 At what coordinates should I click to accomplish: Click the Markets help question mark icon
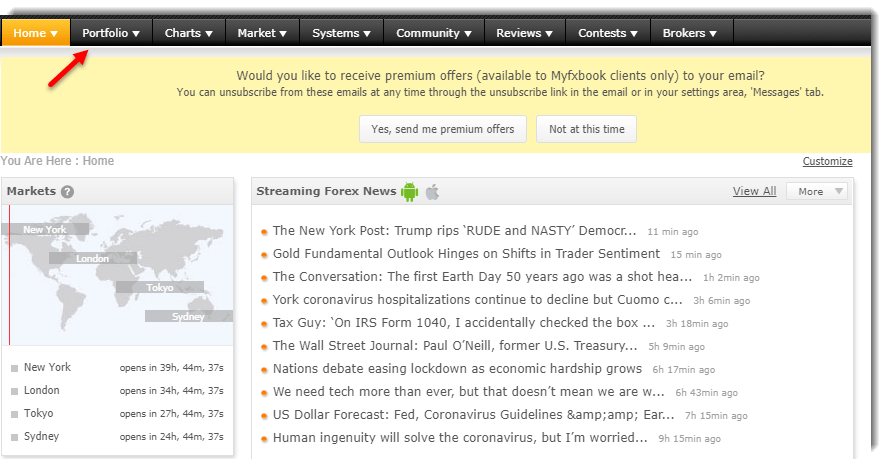click(x=67, y=192)
